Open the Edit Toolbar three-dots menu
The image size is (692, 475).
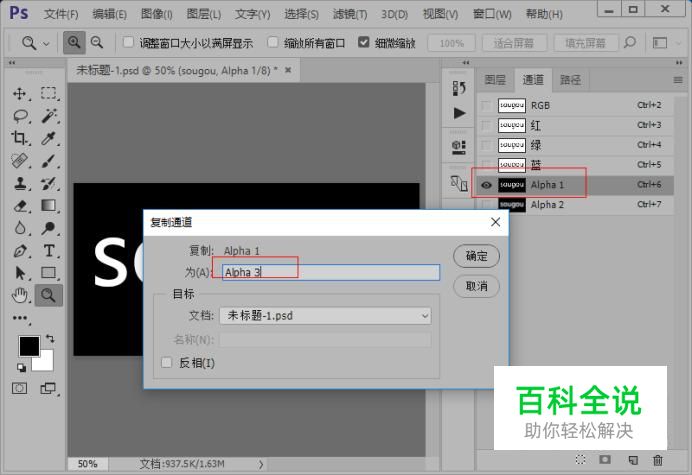coord(20,318)
